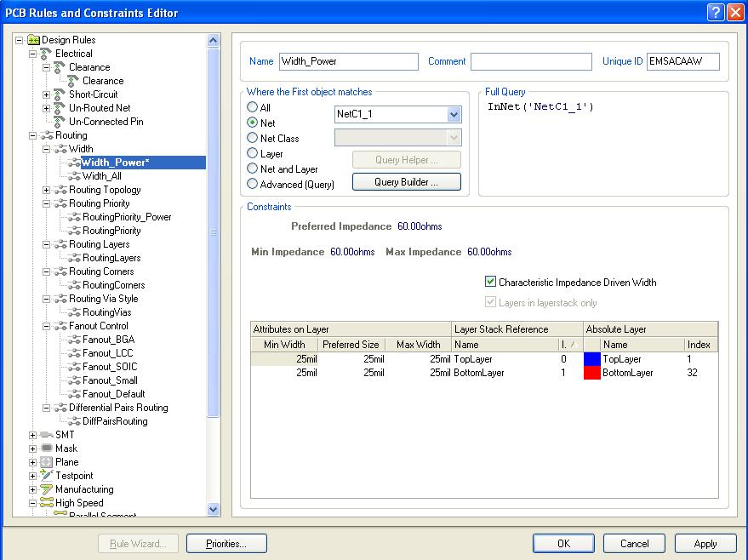
Task: Click the Electrical category icon in tree
Action: (x=46, y=54)
